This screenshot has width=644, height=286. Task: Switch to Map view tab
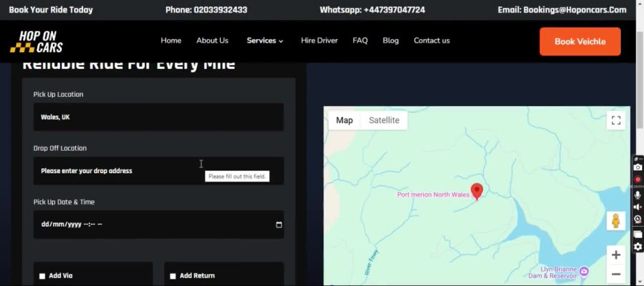(344, 120)
